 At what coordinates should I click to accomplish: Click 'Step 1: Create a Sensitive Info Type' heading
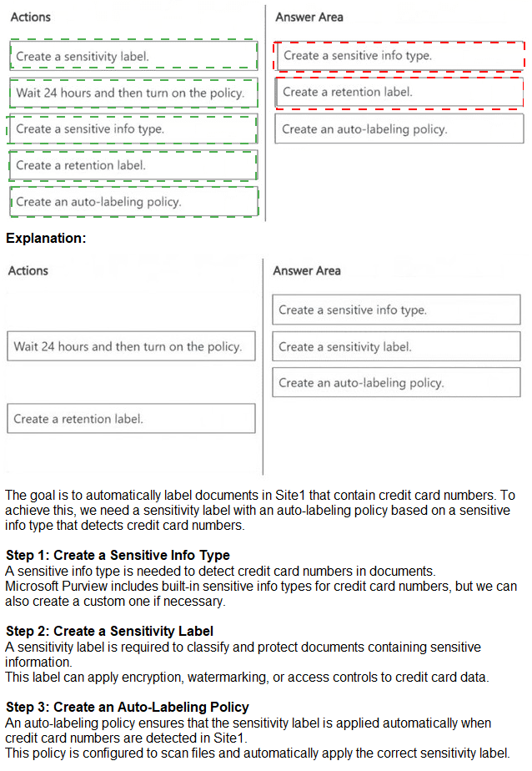[118, 555]
